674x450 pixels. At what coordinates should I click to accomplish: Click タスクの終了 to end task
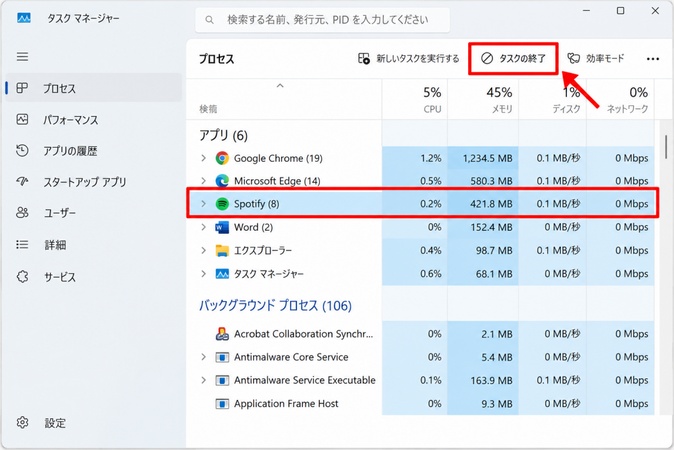point(513,58)
